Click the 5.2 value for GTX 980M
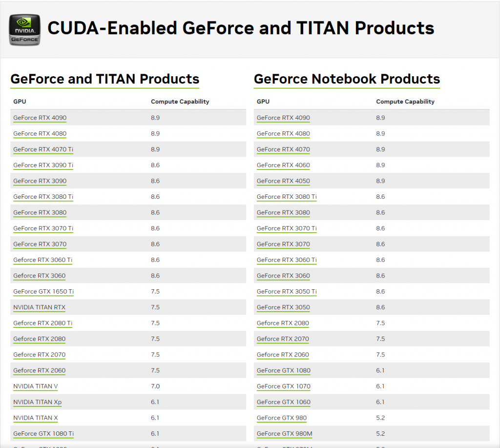The image size is (500, 448). (x=380, y=434)
